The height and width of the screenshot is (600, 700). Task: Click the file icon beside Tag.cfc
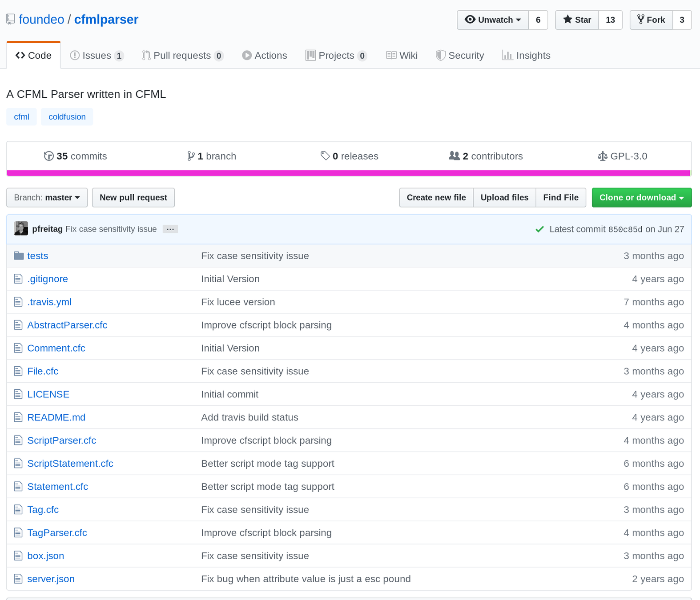click(x=18, y=510)
